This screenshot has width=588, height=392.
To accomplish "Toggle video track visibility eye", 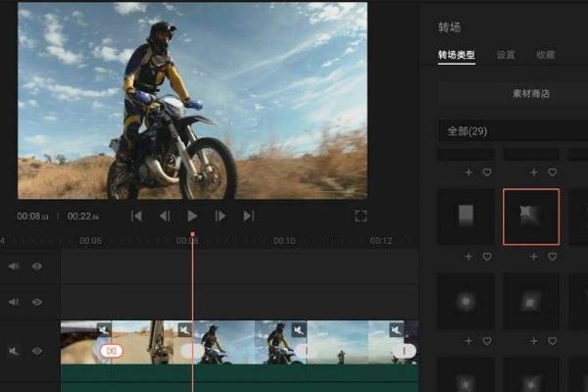I will tap(37, 351).
